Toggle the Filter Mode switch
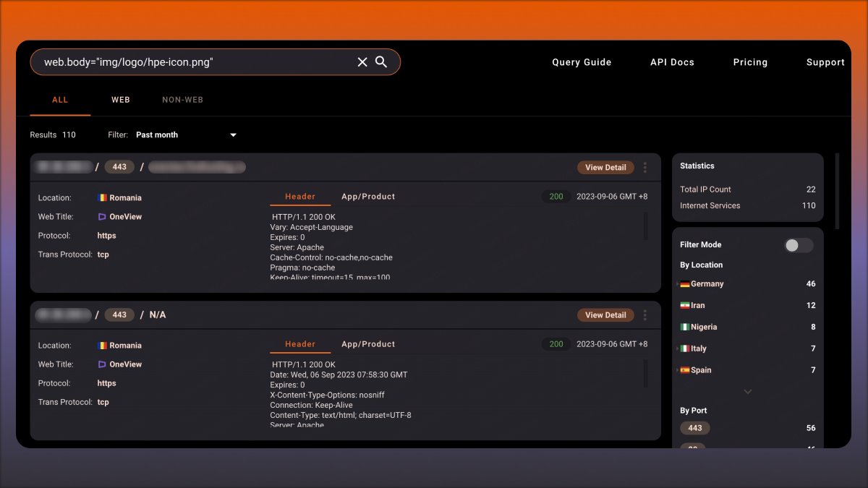868x488 pixels. 799,245
